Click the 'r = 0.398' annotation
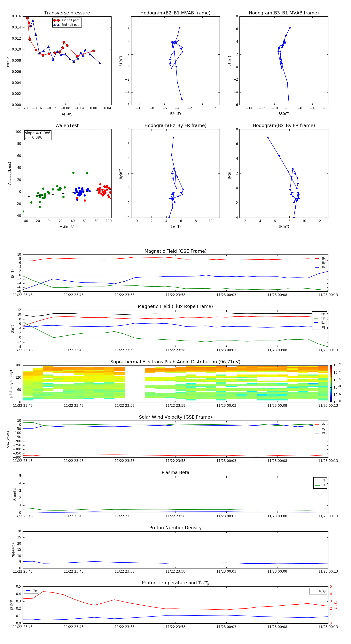Viewport: 351px width, 644px height. tap(34, 137)
